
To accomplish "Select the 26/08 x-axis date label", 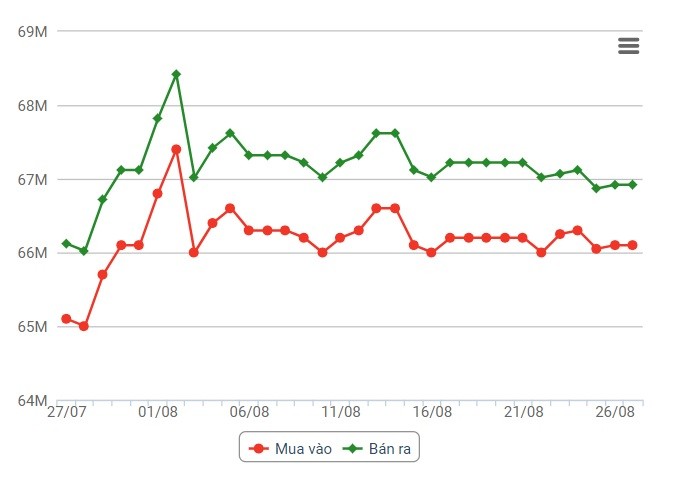I will coord(615,412).
